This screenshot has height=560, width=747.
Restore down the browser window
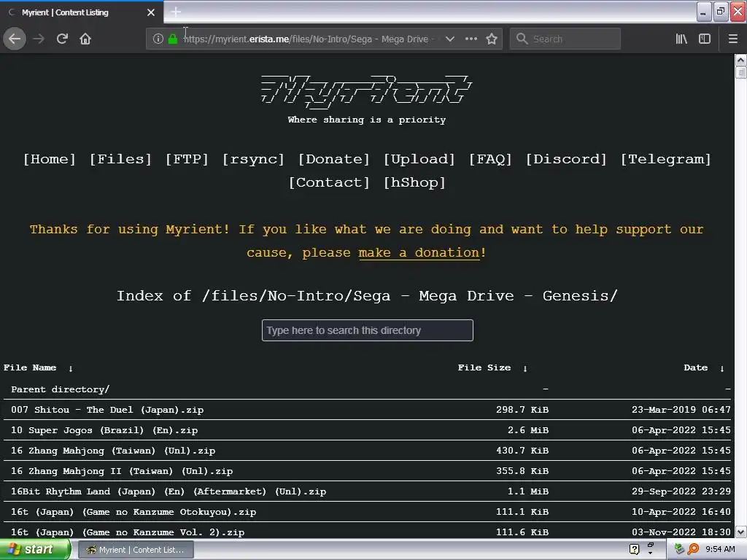coord(721,12)
